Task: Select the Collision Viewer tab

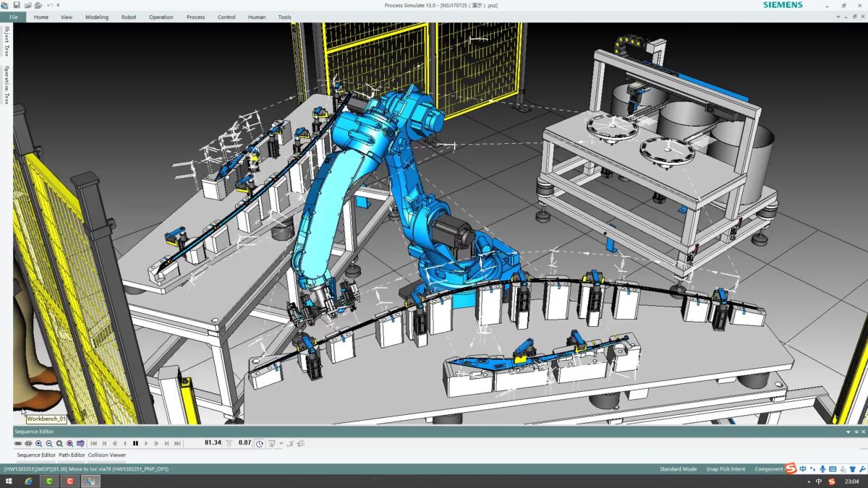Action: (107, 455)
